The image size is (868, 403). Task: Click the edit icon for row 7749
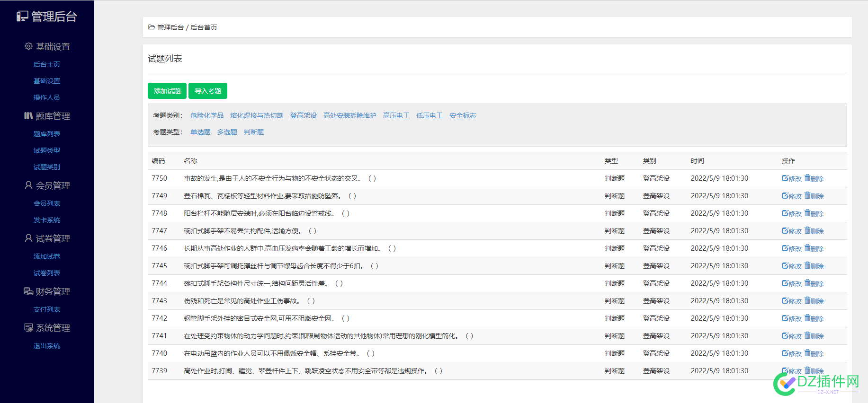tap(785, 195)
